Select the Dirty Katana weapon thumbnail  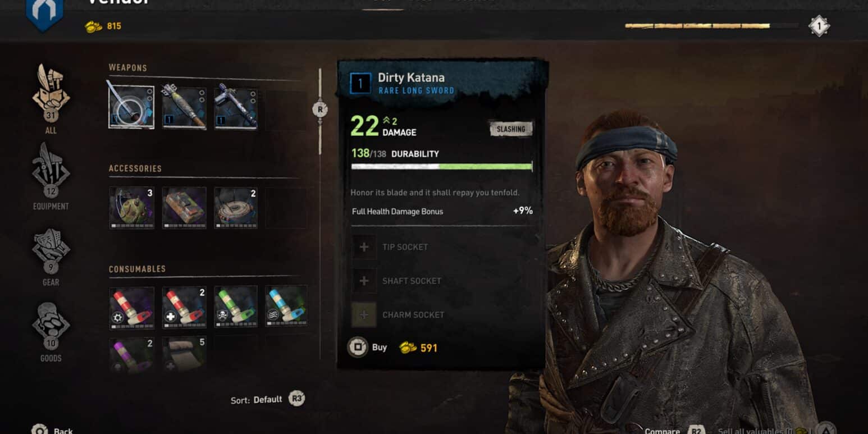131,107
